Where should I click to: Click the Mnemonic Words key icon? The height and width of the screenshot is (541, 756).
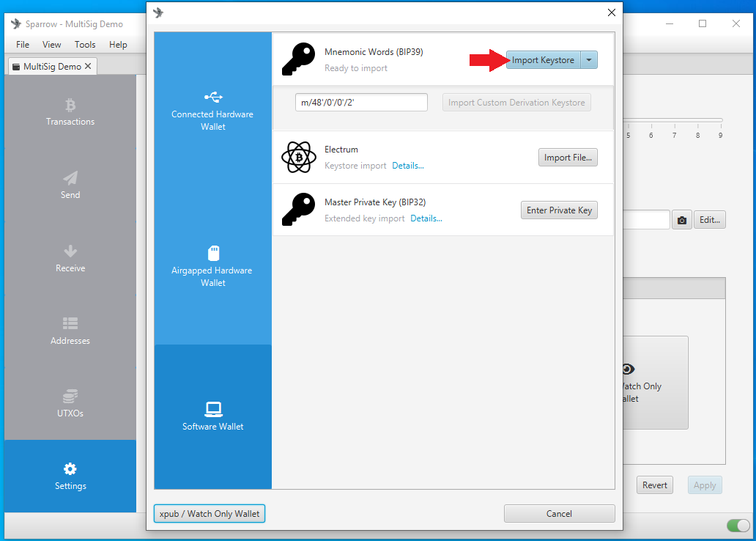tap(298, 59)
